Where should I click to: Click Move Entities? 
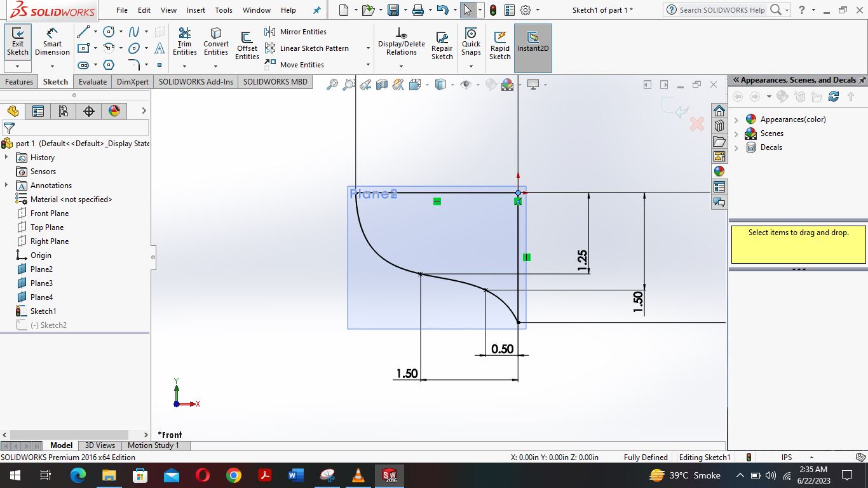click(294, 65)
